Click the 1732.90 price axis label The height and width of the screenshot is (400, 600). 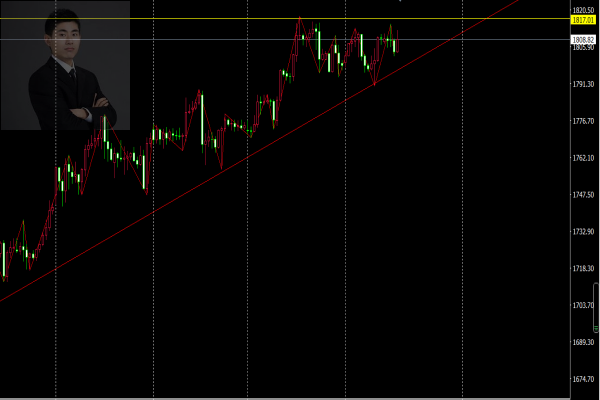click(x=583, y=232)
